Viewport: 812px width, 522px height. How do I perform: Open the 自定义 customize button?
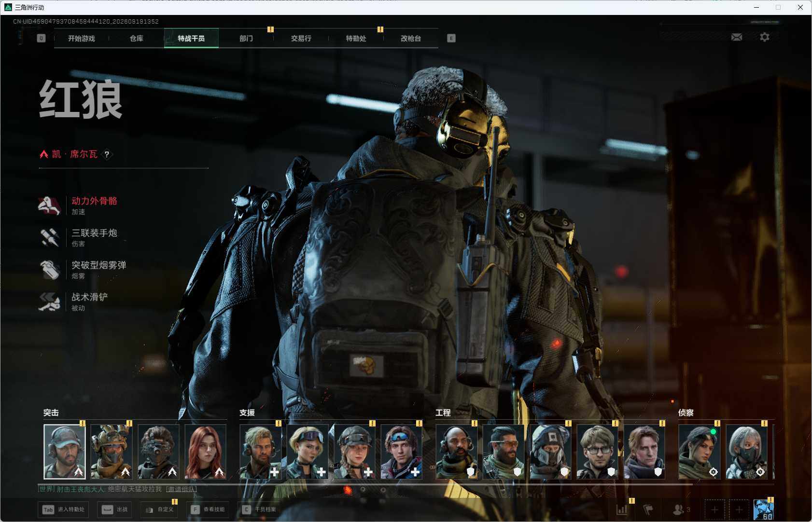[x=159, y=509]
